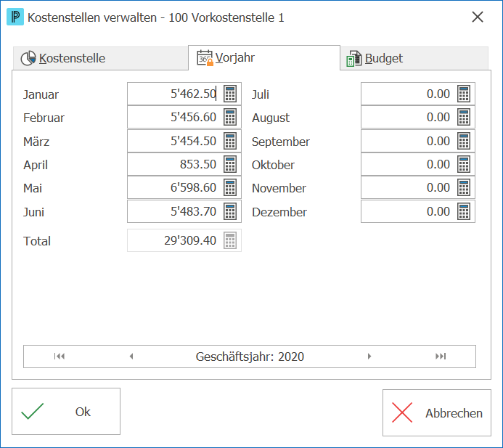
Task: Click the Abbrechen button
Action: [x=437, y=412]
